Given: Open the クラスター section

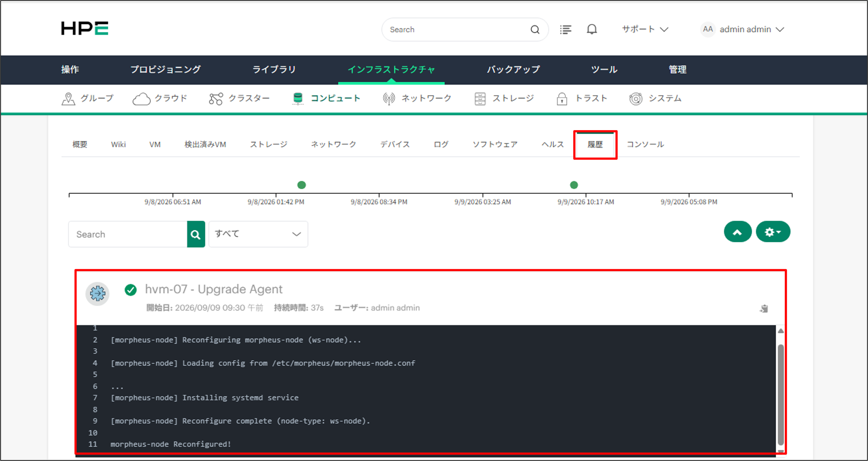Looking at the screenshot, I should (x=239, y=99).
